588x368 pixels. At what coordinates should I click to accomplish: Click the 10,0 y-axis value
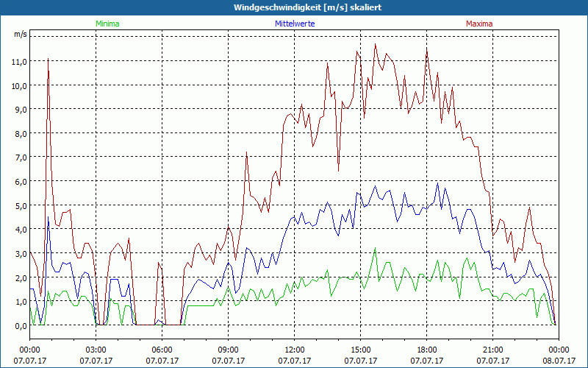pos(20,85)
